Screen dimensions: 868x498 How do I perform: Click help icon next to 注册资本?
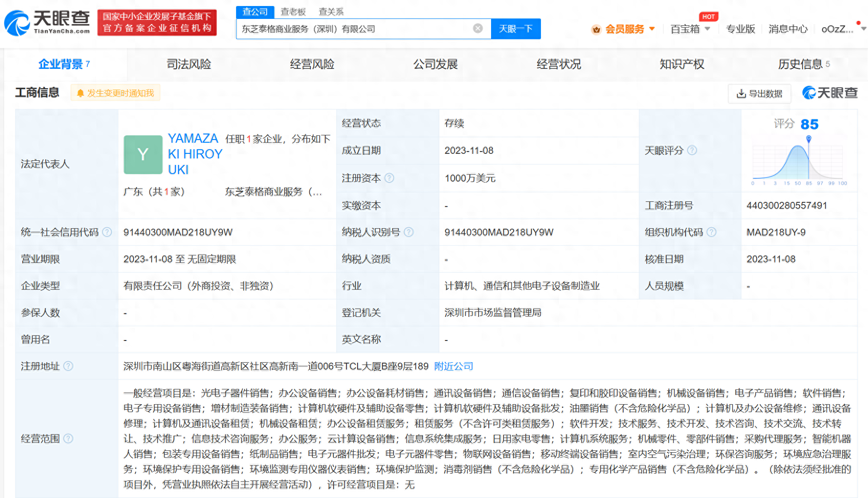coord(389,178)
